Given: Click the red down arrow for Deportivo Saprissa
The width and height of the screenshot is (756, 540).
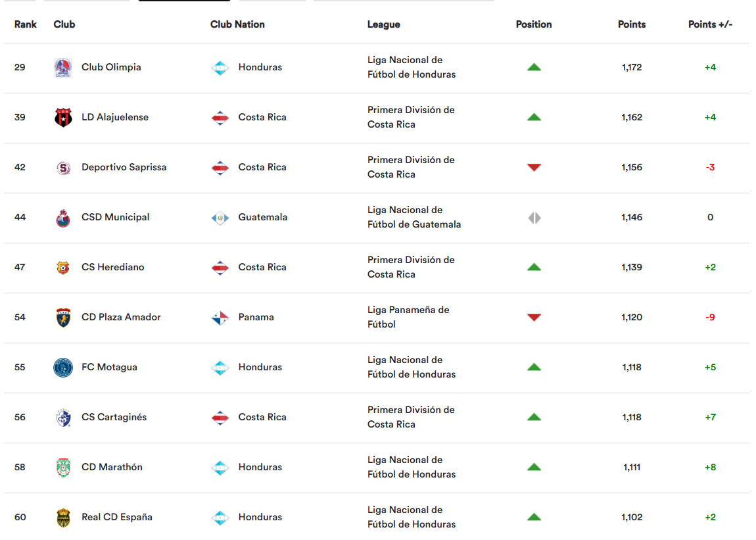Looking at the screenshot, I should click(534, 168).
